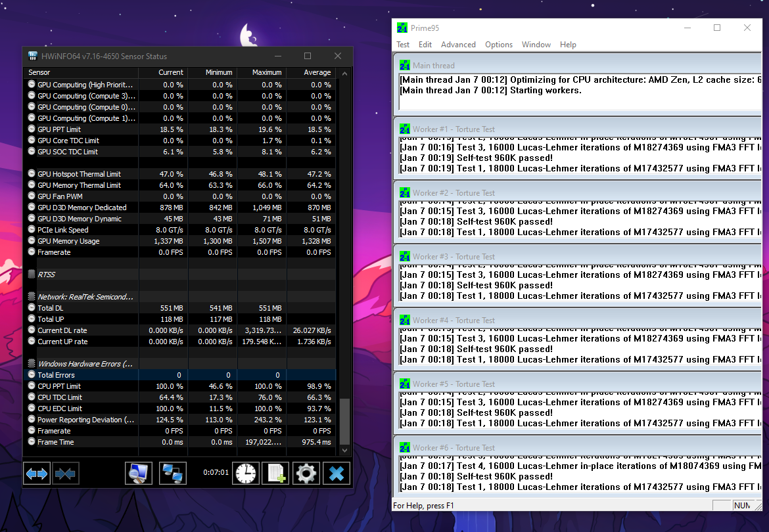
Task: Select the Total DL row
Action: pos(180,308)
